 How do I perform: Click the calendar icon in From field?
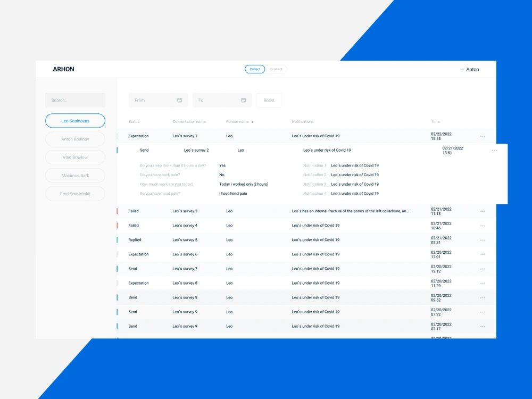coord(179,100)
